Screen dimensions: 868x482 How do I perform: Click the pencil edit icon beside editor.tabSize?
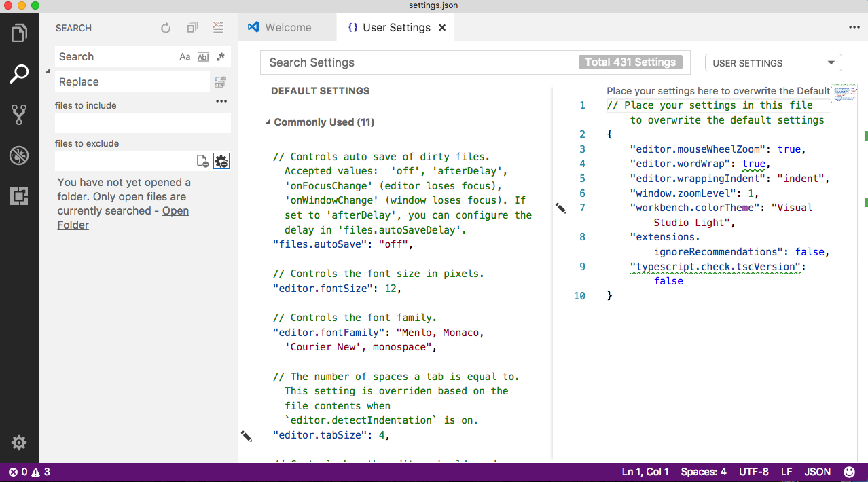246,436
